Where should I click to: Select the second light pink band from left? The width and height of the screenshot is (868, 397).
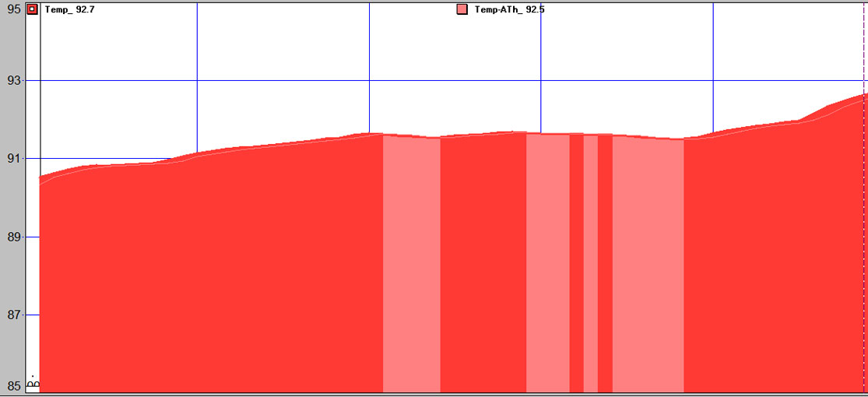548,265
